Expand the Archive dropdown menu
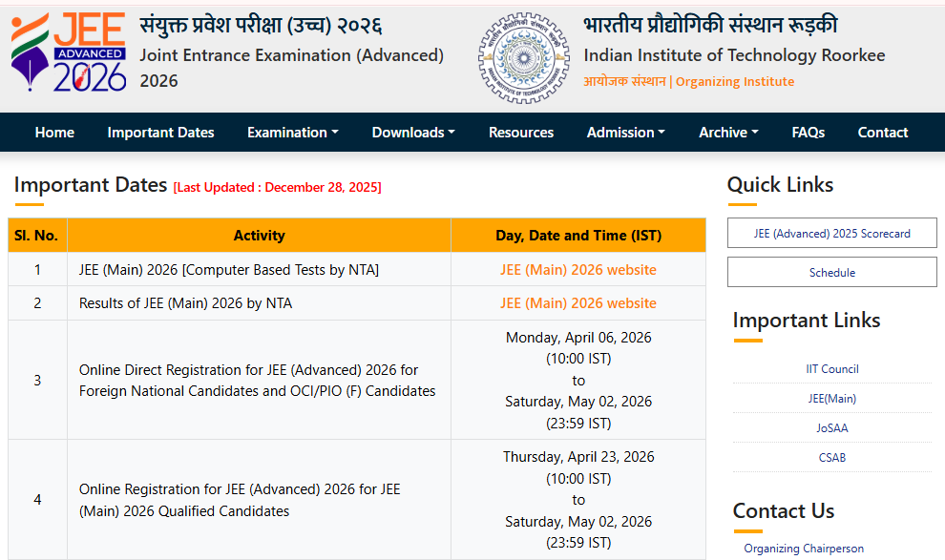The height and width of the screenshot is (560, 945). [x=727, y=133]
